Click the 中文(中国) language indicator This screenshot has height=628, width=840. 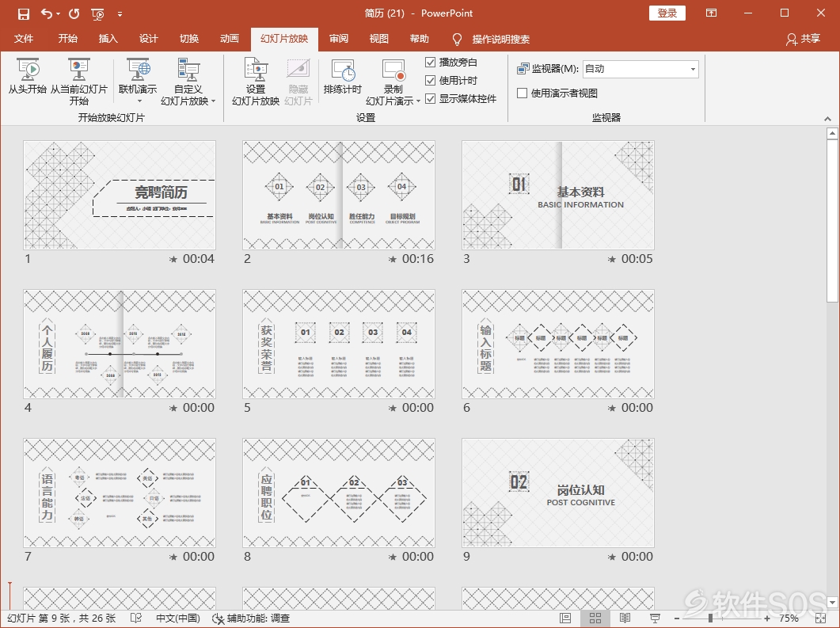pyautogui.click(x=178, y=618)
